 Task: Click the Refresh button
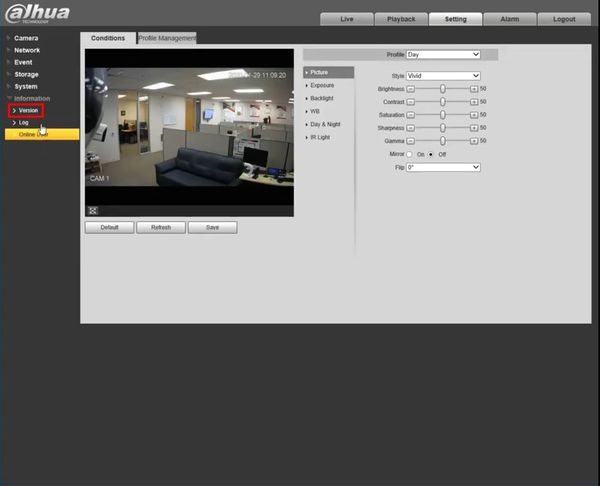(x=161, y=227)
